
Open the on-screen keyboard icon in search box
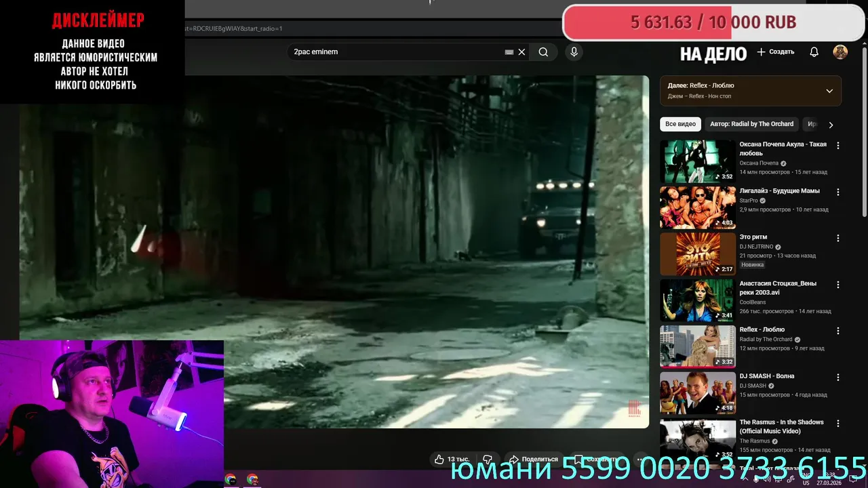pyautogui.click(x=509, y=52)
